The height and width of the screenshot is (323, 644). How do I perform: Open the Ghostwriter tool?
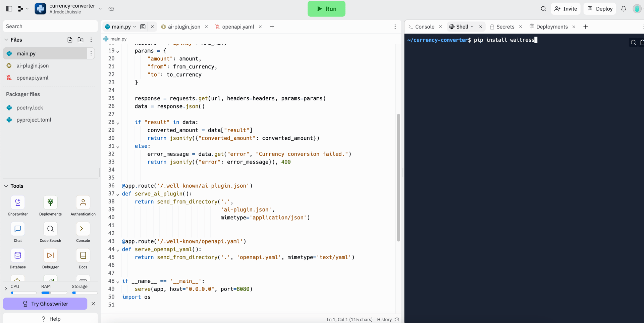(18, 206)
